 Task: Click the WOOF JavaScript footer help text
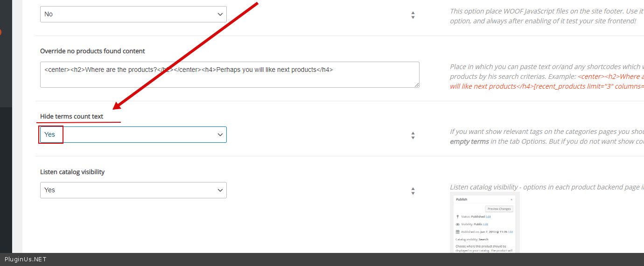point(547,16)
